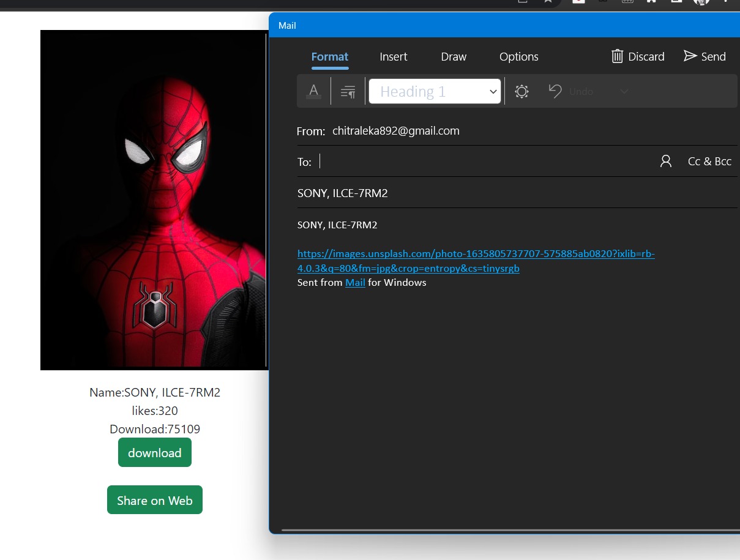This screenshot has height=560, width=740.
Task: Click the Spider-Man photo on the webpage
Action: (x=154, y=200)
